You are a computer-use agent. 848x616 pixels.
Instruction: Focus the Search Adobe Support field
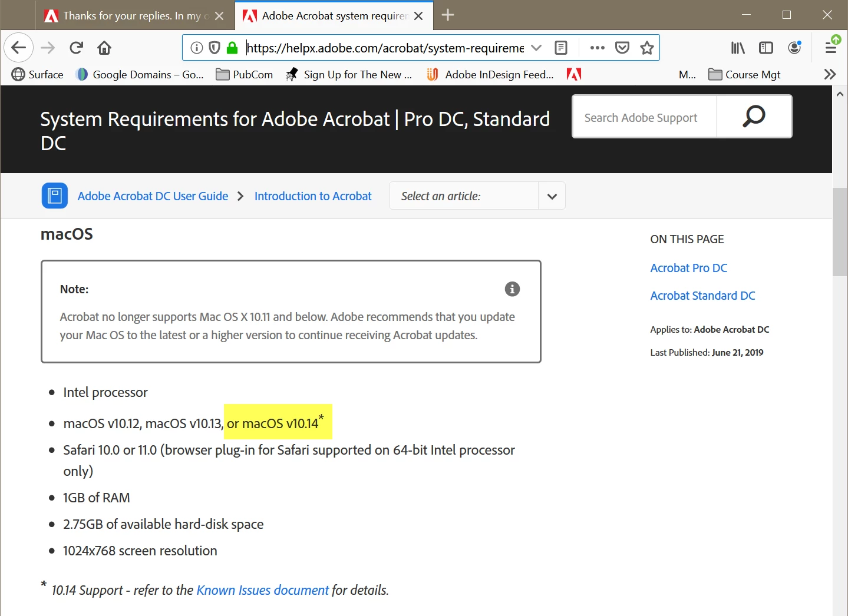pyautogui.click(x=645, y=117)
